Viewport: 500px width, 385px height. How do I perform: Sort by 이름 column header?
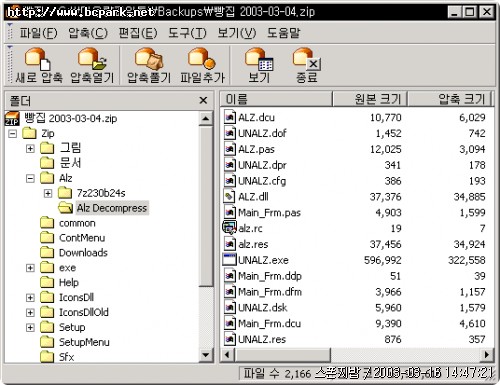click(x=276, y=99)
